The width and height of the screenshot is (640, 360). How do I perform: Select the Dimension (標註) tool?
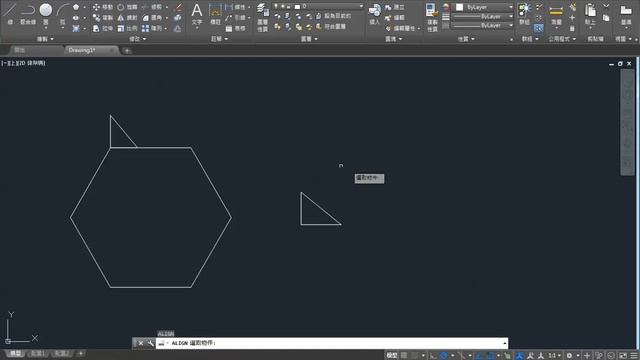[215, 13]
